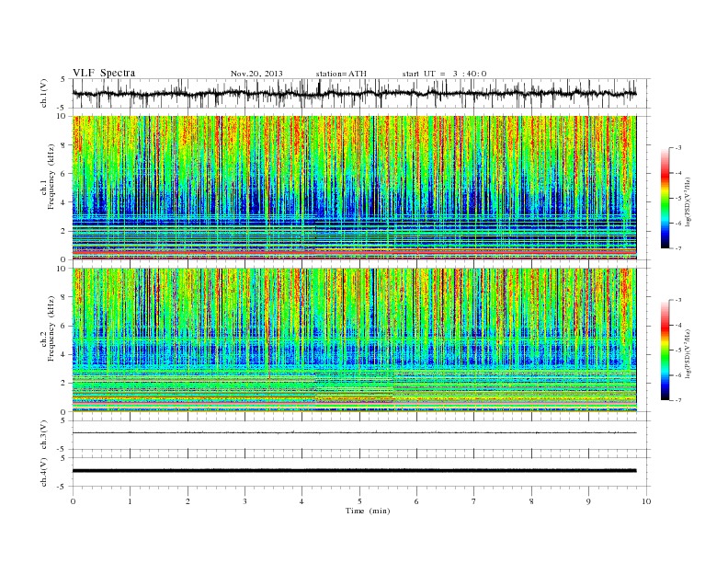Click the "ch.4(V)" axis label
This screenshot has height=563, width=728.
tap(44, 472)
